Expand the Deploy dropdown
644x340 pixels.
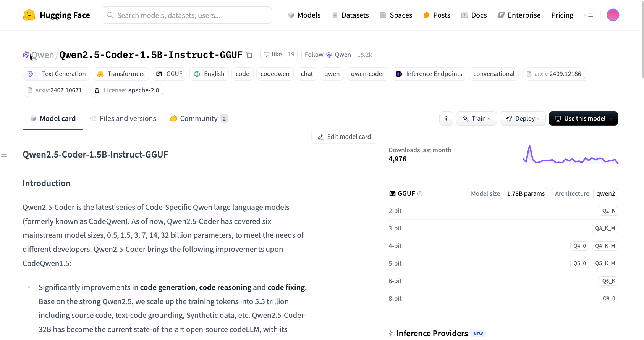click(x=523, y=118)
